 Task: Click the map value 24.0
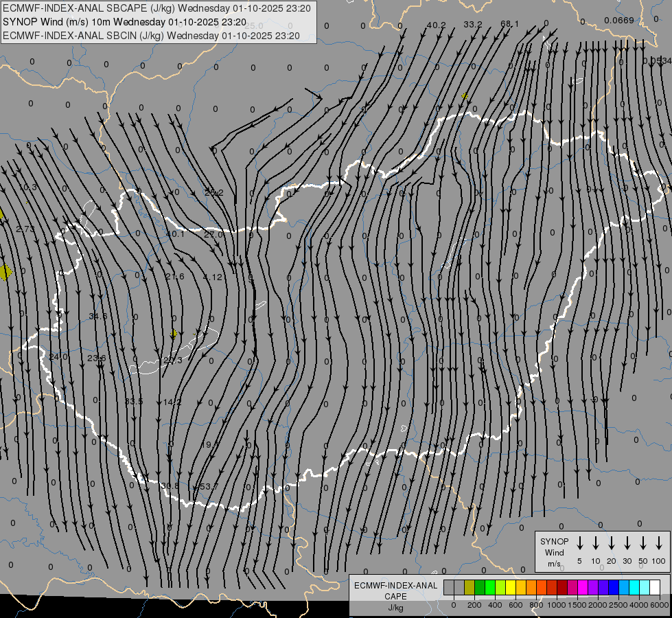(x=58, y=357)
